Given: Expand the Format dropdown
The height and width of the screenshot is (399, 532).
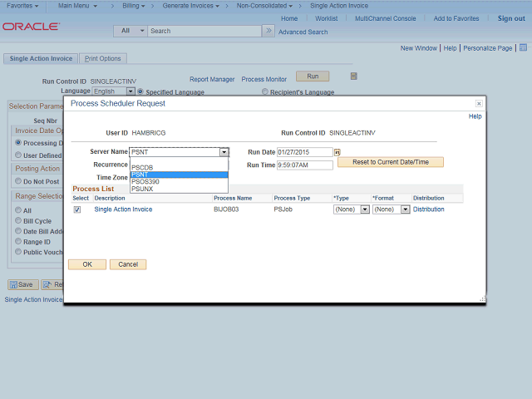Looking at the screenshot, I should click(391, 209).
